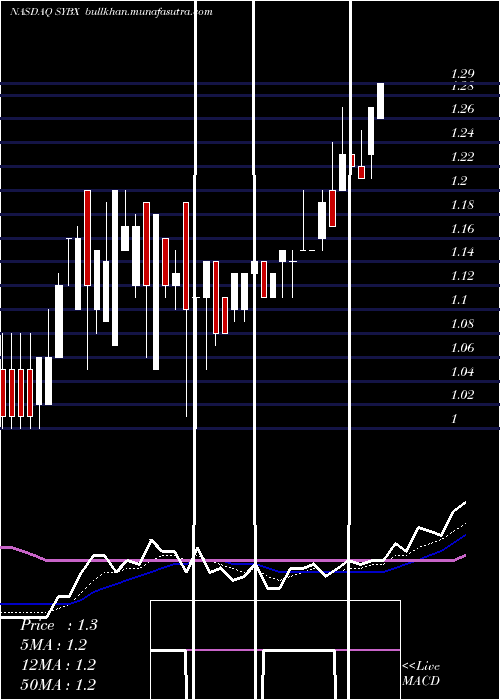This screenshot has width=500, height=700.
Task: Select the 1 price level label
Action: click(454, 419)
